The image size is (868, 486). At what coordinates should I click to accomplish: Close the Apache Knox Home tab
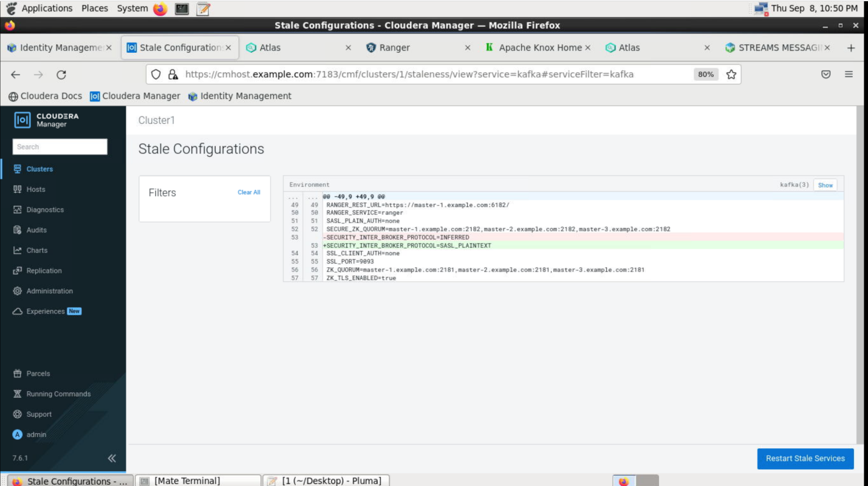tap(587, 47)
